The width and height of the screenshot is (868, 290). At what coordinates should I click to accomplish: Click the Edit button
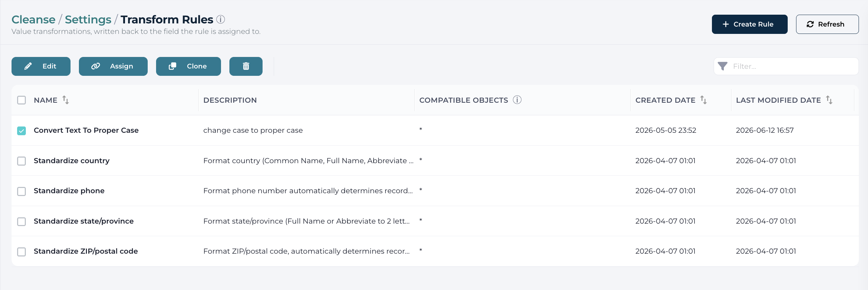point(41,66)
